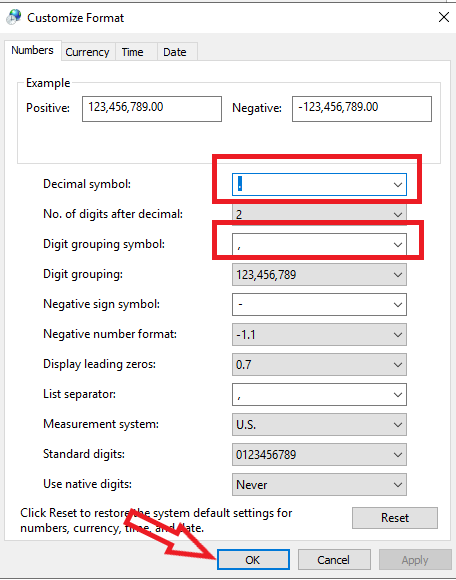Click the greyed-out Apply button

[x=415, y=560]
